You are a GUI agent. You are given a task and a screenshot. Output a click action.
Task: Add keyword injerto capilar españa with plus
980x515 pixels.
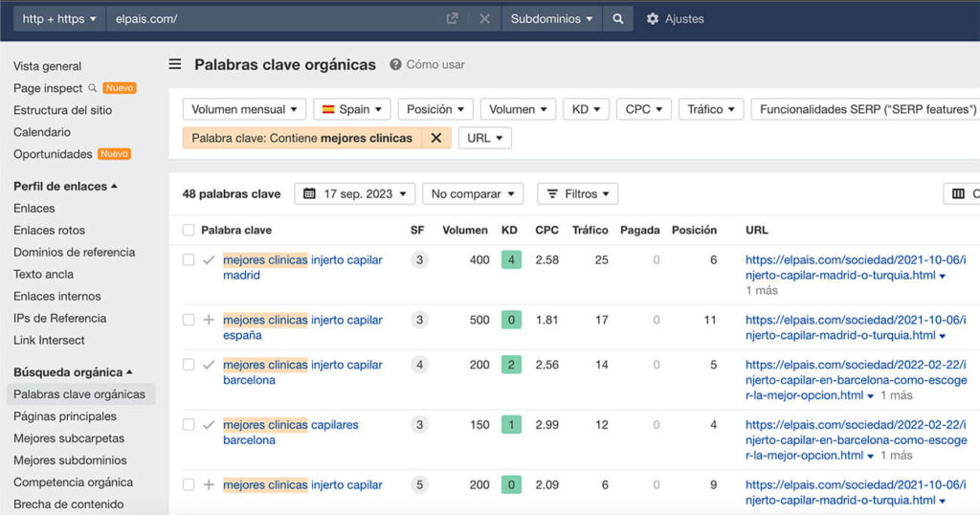click(x=209, y=320)
